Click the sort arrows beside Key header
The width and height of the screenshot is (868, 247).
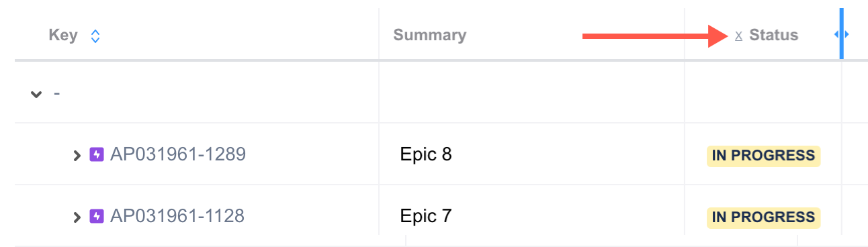coord(95,36)
